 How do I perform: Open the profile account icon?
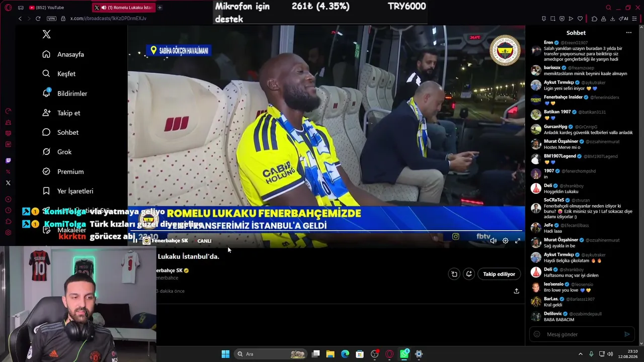coord(603,19)
